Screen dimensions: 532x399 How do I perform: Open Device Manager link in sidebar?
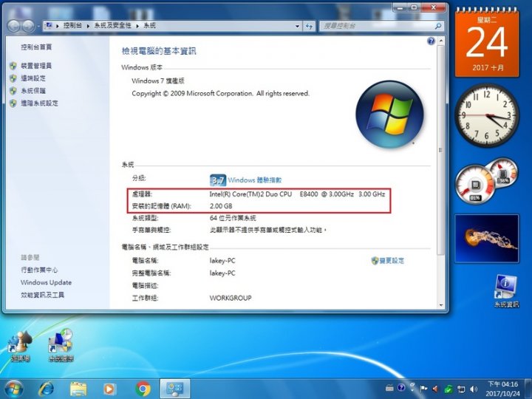pos(36,66)
